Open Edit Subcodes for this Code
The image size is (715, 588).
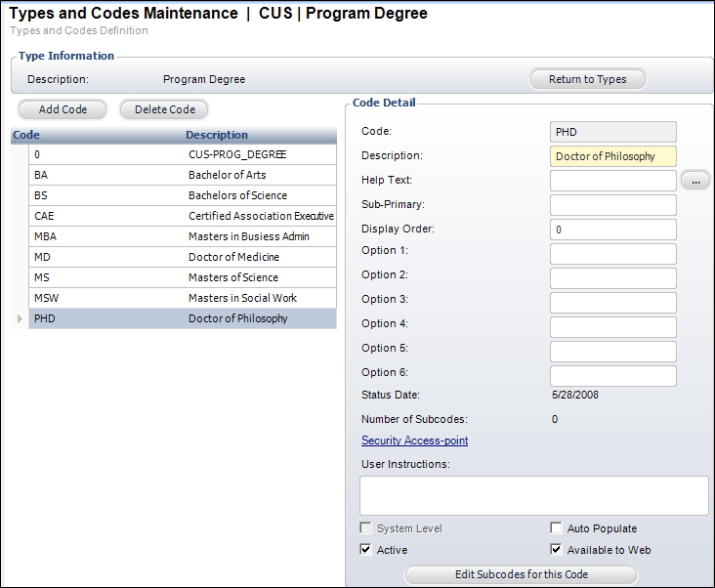[x=522, y=574]
